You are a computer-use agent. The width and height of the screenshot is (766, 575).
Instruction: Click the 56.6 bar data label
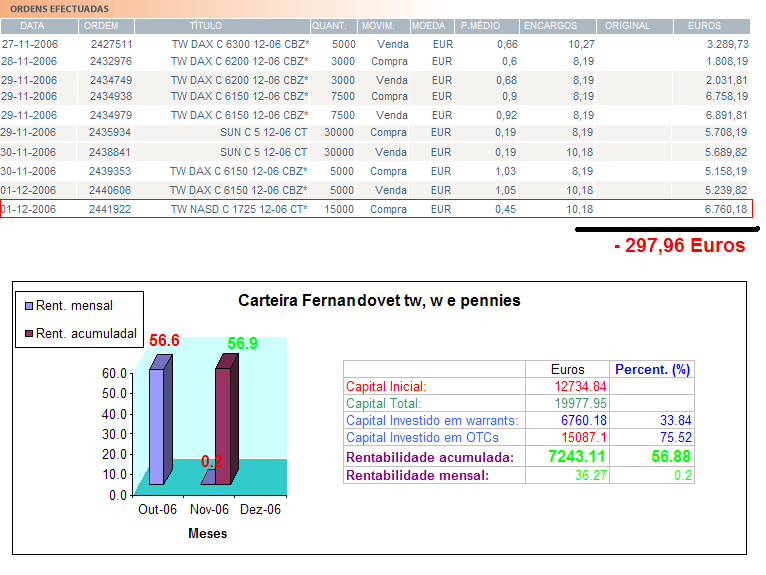pos(164,340)
